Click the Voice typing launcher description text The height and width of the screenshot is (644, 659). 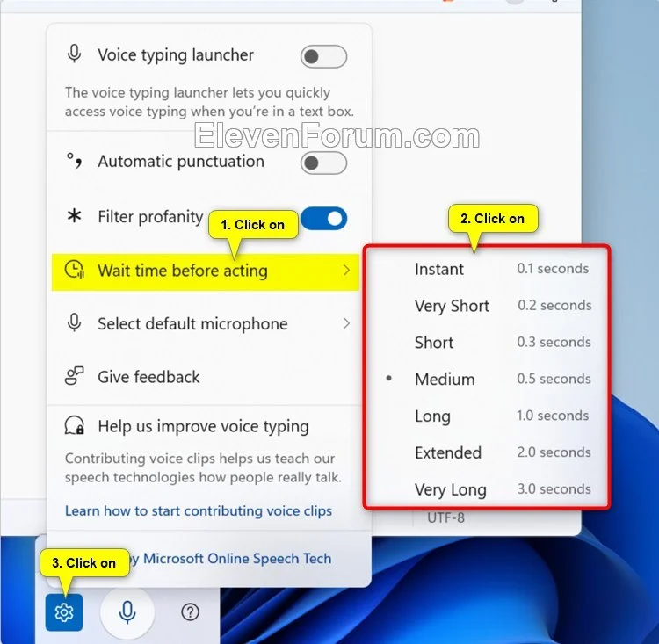point(209,102)
